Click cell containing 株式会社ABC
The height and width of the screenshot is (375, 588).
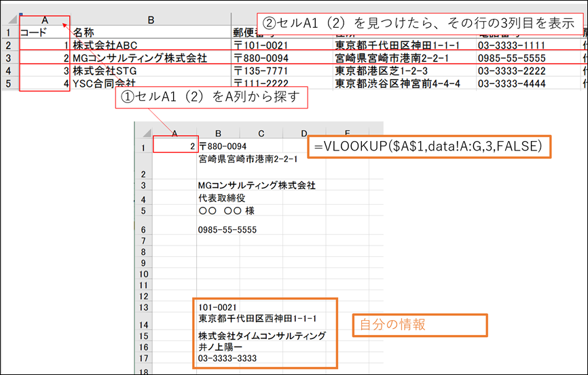click(x=151, y=45)
